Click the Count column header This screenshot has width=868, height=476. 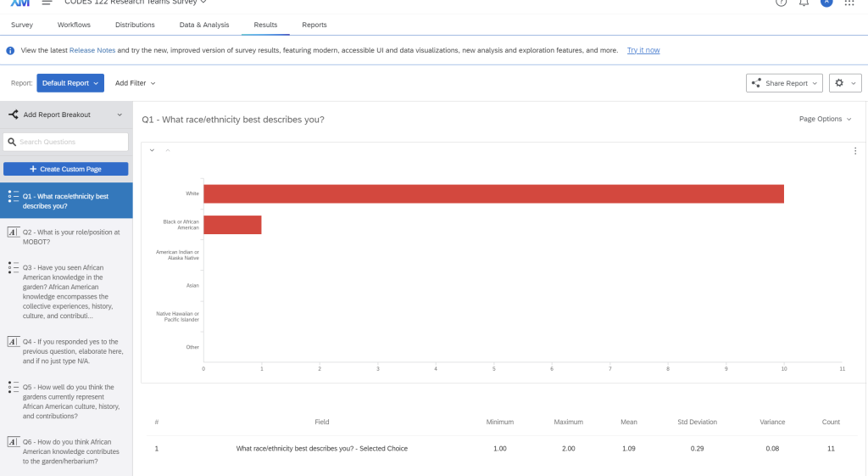pyautogui.click(x=831, y=422)
